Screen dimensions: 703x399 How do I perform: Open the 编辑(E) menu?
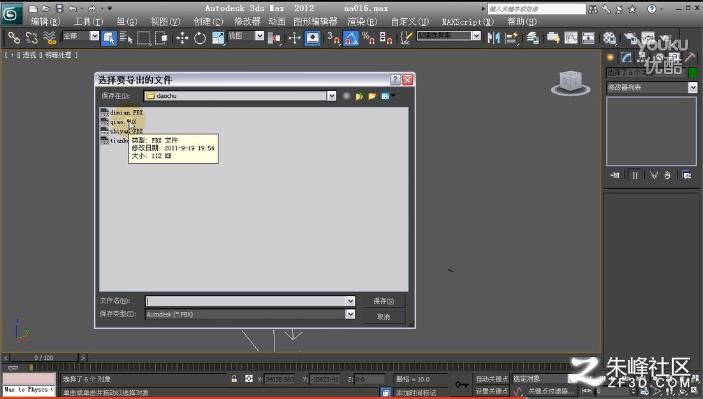[x=45, y=21]
